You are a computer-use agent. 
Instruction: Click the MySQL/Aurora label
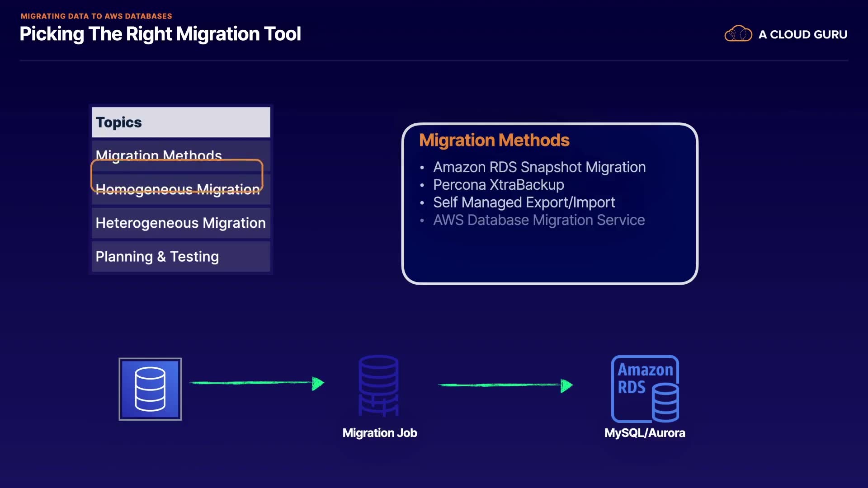click(644, 433)
